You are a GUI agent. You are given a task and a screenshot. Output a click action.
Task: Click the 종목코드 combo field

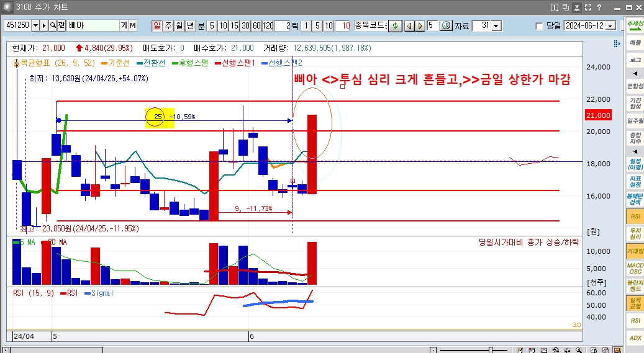371,25
